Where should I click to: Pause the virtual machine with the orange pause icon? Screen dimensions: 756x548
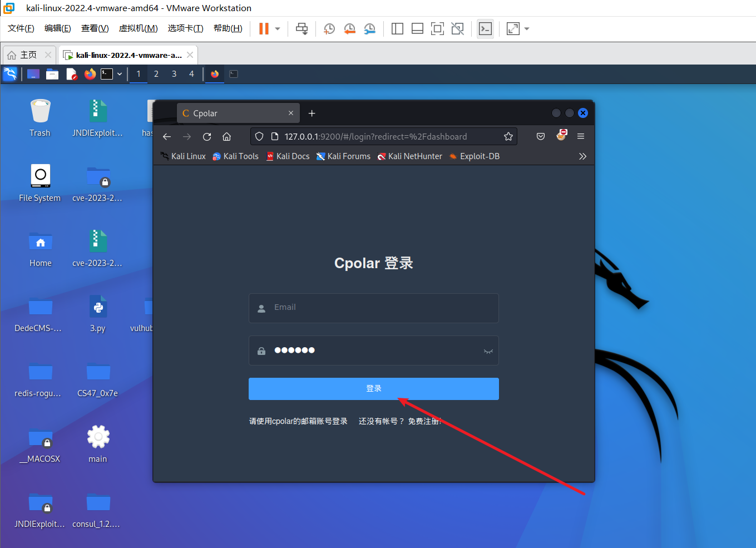264,28
